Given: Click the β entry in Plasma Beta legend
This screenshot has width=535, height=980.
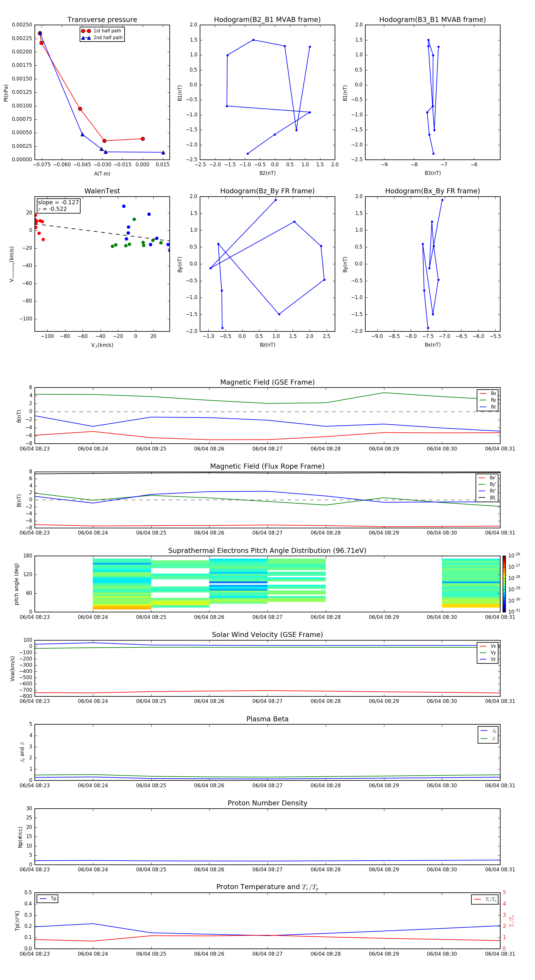Looking at the screenshot, I should [488, 739].
